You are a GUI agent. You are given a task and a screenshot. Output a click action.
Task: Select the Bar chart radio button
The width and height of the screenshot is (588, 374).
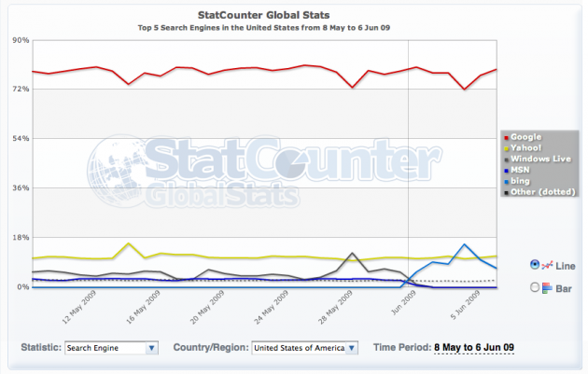534,287
